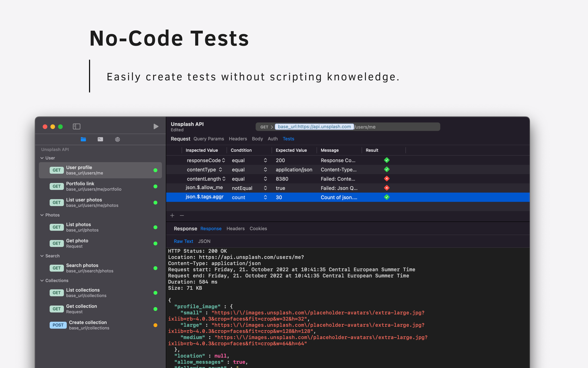The height and width of the screenshot is (368, 588).
Task: Open the Get photo request
Action: [x=100, y=243]
